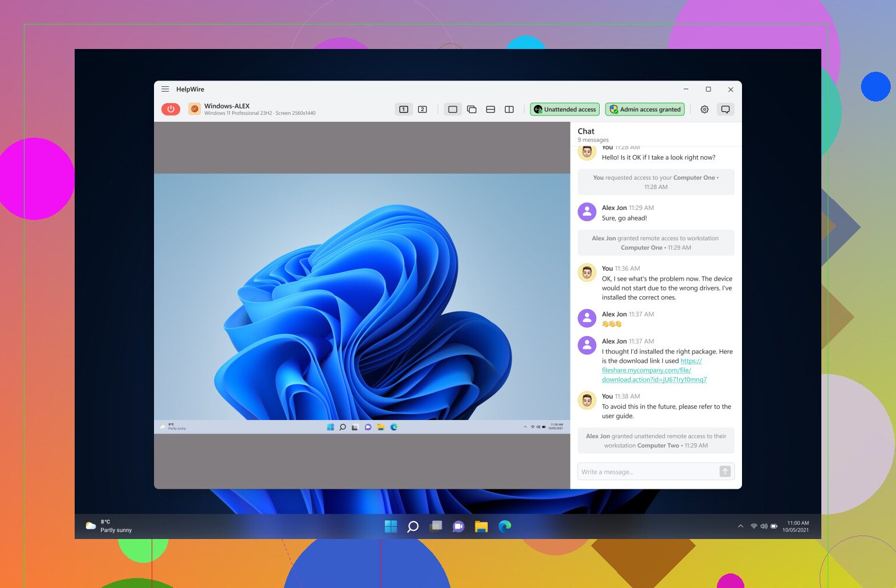The height and width of the screenshot is (588, 896).
Task: Open File Explorer on host taskbar
Action: pyautogui.click(x=481, y=526)
